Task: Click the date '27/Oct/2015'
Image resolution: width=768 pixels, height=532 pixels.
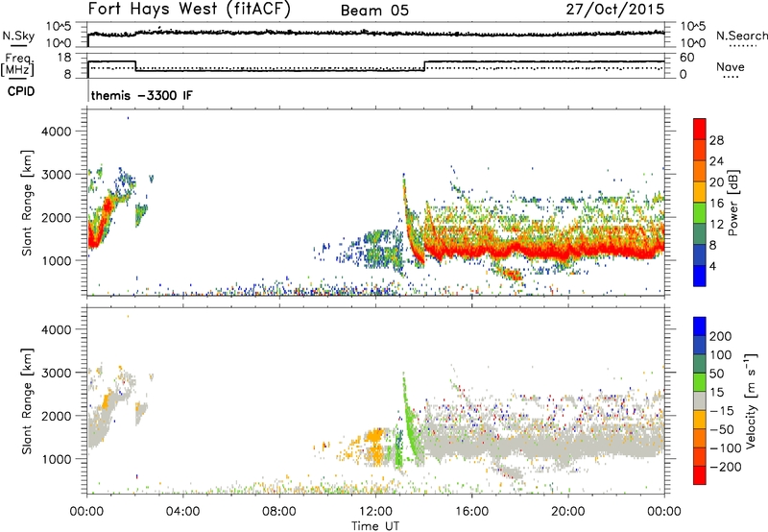Action: pyautogui.click(x=615, y=10)
